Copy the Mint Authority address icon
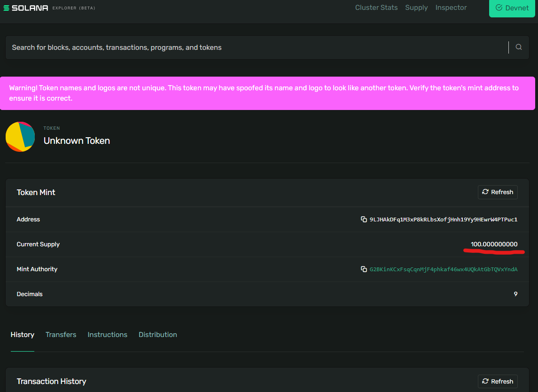The height and width of the screenshot is (392, 538). [x=364, y=269]
